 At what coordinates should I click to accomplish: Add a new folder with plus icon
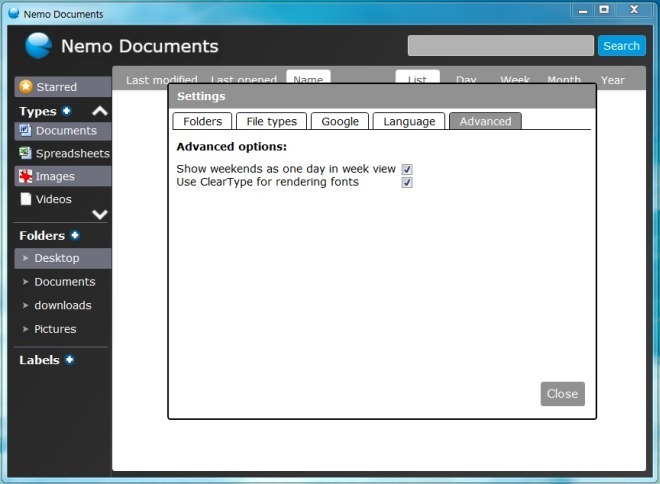click(75, 235)
